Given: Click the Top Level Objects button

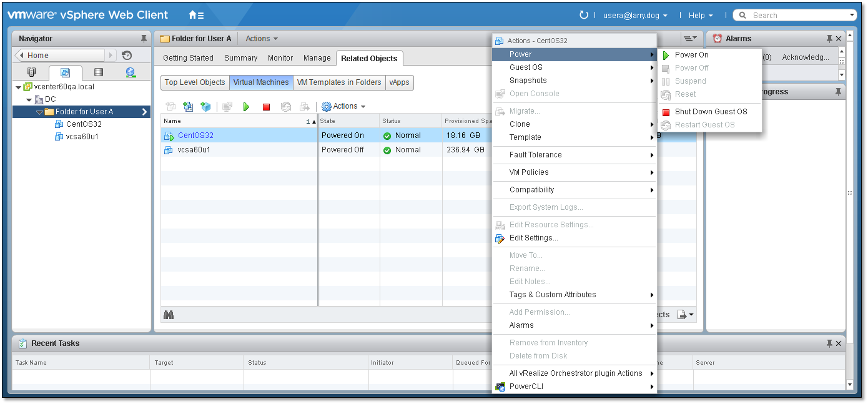Looking at the screenshot, I should [x=195, y=82].
